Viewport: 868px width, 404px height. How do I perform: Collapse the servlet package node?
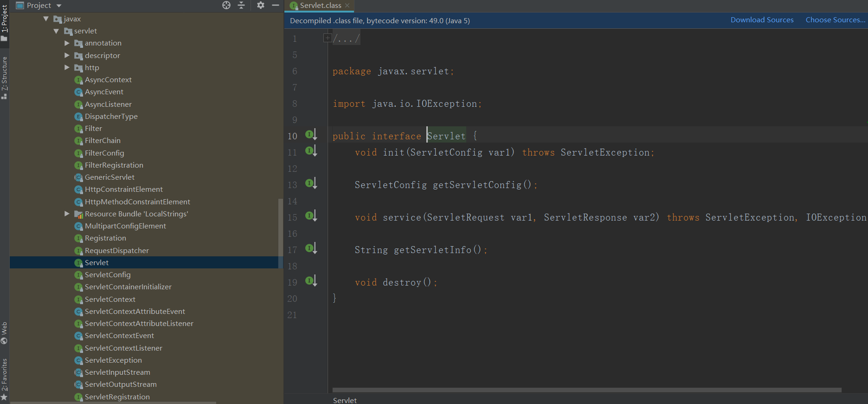coord(56,31)
